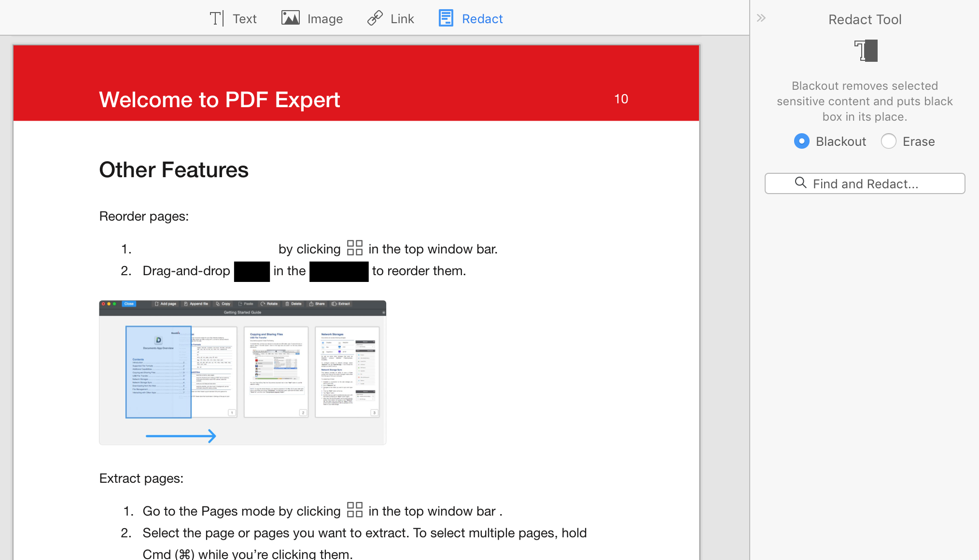
Task: Select the Blackout radio button
Action: 801,141
